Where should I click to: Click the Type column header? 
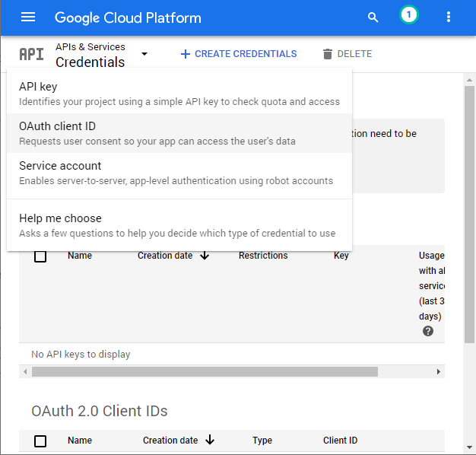262,441
